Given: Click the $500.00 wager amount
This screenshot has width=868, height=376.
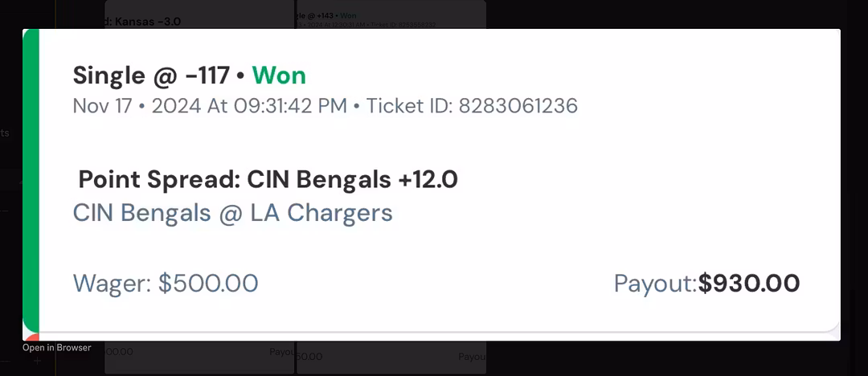Looking at the screenshot, I should click(208, 283).
